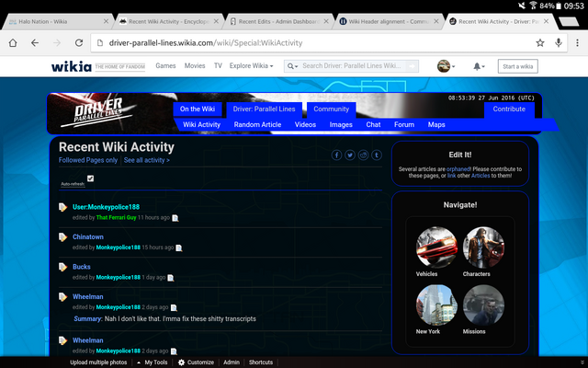
Task: View diff icon for User:Monkeypolice188 edit
Action: (x=175, y=218)
